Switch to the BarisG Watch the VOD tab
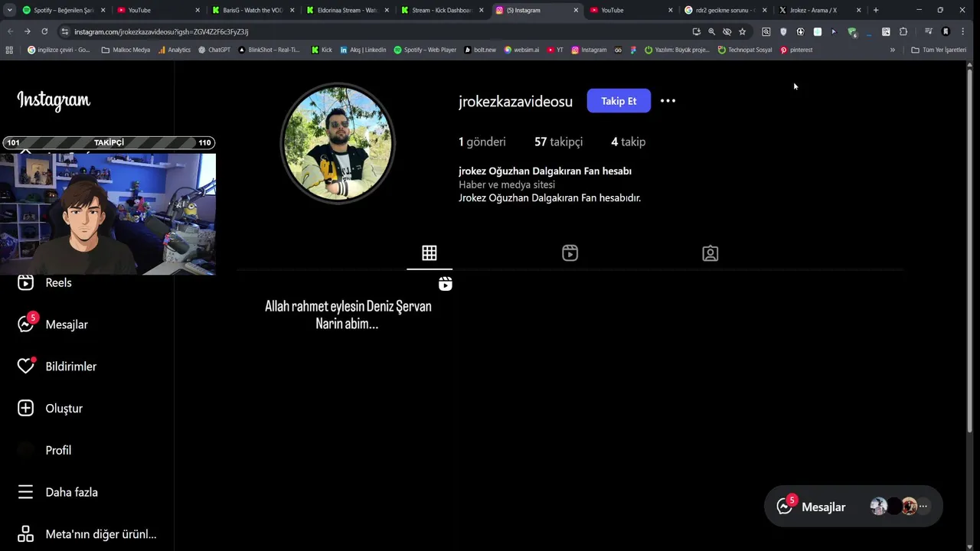Image resolution: width=980 pixels, height=551 pixels. (x=252, y=10)
